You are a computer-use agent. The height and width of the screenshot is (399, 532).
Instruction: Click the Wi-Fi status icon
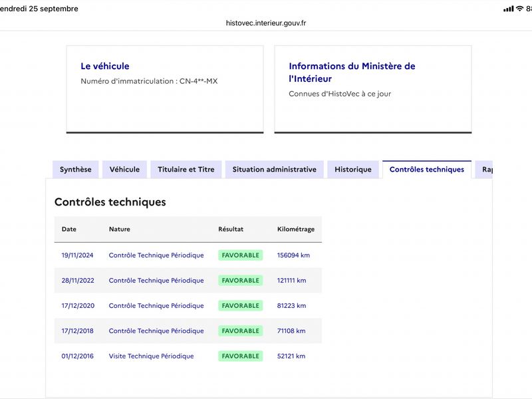[519, 9]
